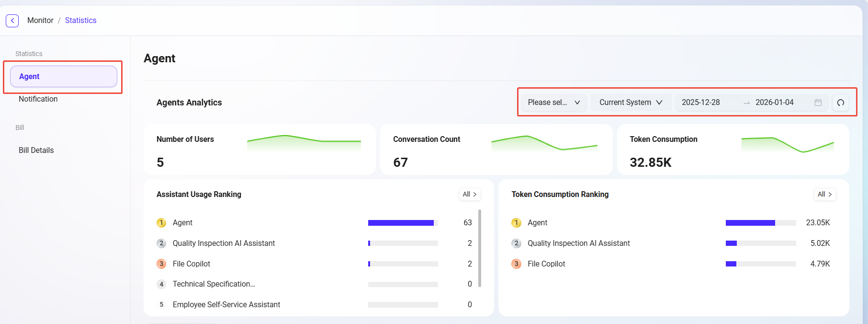Open Notification in the sidebar
This screenshot has width=868, height=324.
click(x=38, y=99)
